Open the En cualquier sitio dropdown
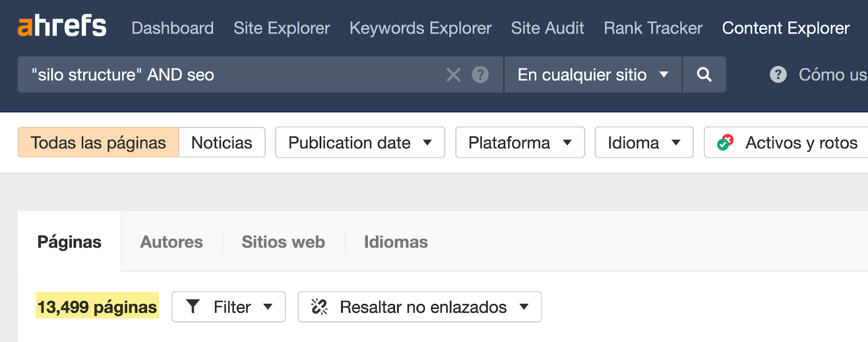868x342 pixels. tap(592, 74)
